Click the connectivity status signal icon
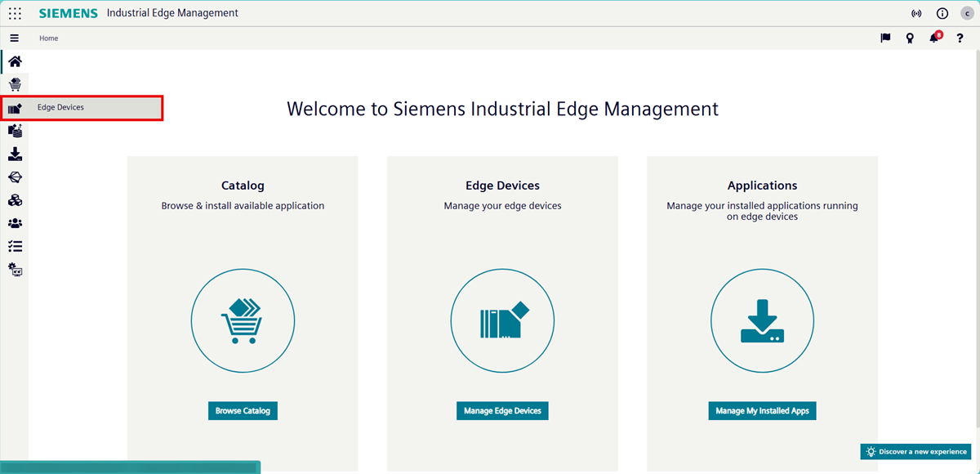Viewport: 980px width, 474px height. [x=916, y=13]
